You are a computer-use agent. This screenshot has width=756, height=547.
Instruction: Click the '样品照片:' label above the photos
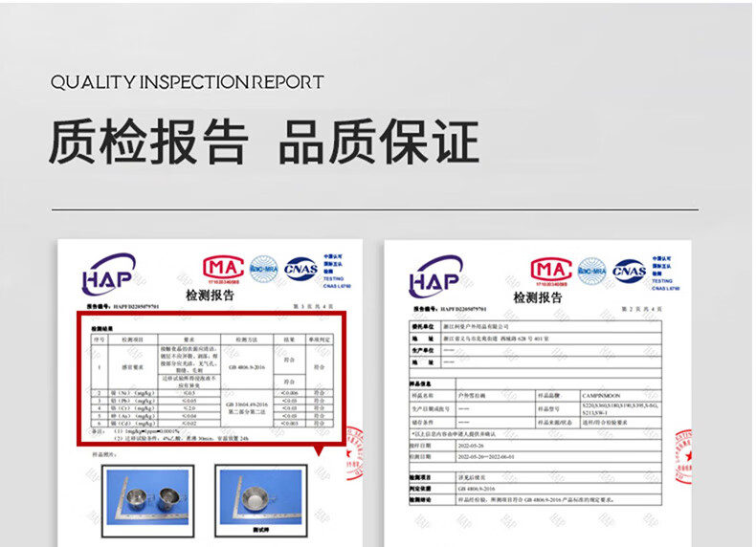coord(104,454)
